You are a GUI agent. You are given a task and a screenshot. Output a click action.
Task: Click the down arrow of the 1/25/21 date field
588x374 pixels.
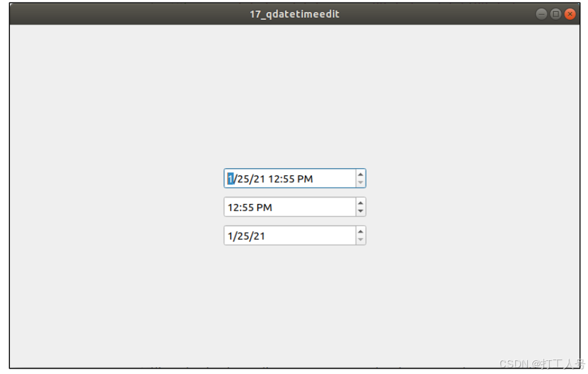tap(360, 240)
